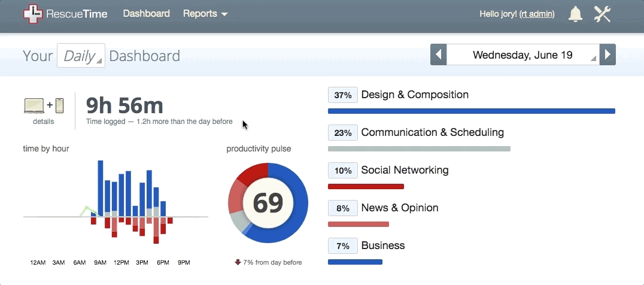
Task: Click the laptop device icon
Action: coord(34,105)
